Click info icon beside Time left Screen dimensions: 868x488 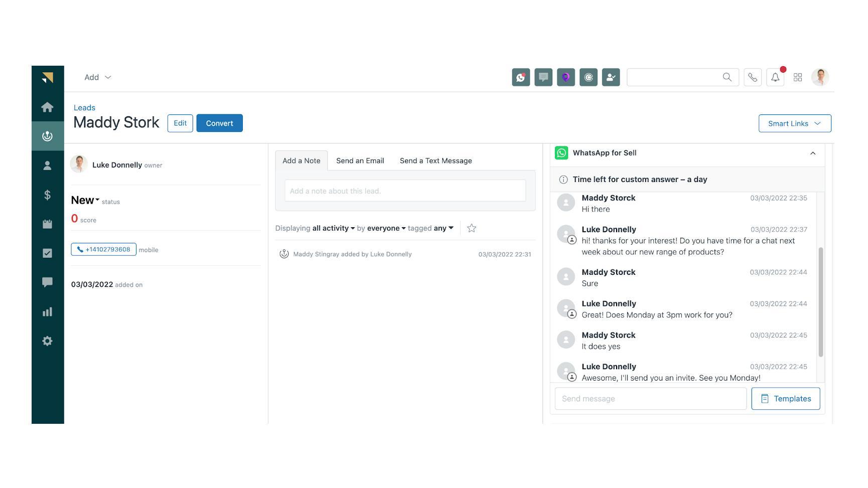click(x=563, y=180)
